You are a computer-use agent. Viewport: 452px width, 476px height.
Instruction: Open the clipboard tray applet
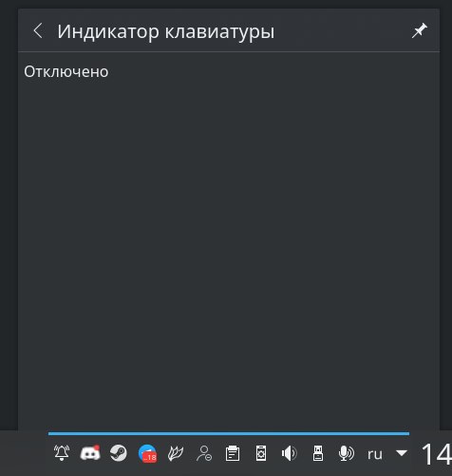tap(233, 453)
